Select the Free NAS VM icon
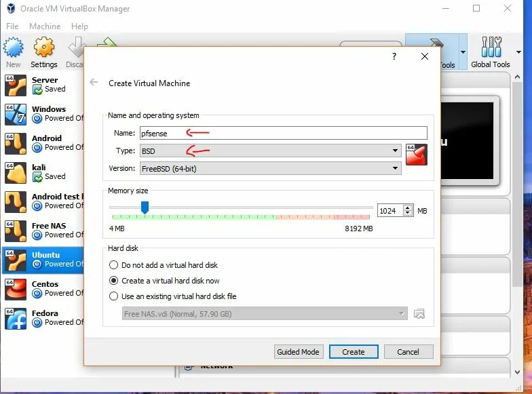Image resolution: width=532 pixels, height=394 pixels. (16, 231)
